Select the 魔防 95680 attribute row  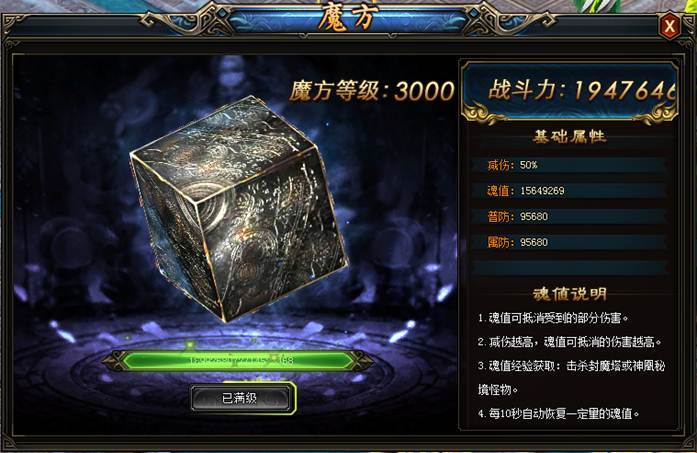[x=570, y=242]
